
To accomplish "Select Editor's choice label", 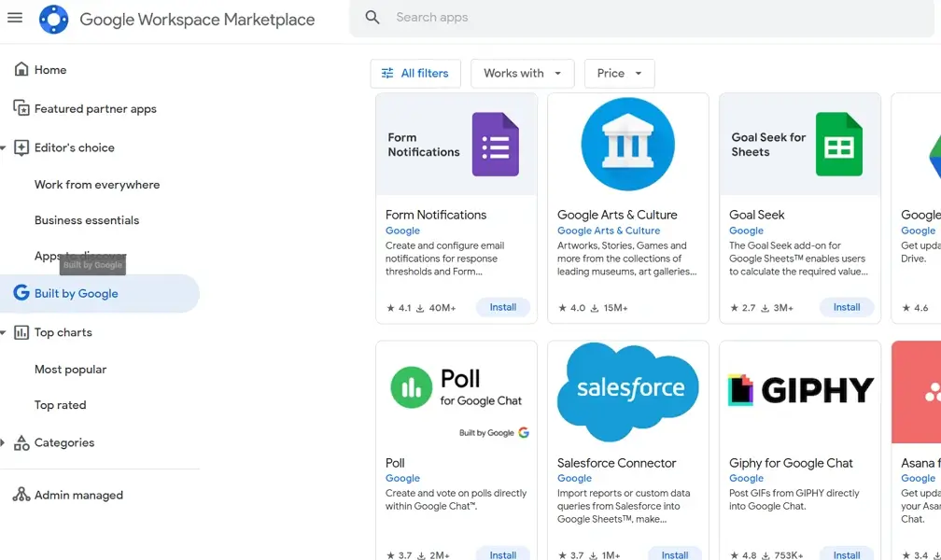I will pyautogui.click(x=75, y=147).
